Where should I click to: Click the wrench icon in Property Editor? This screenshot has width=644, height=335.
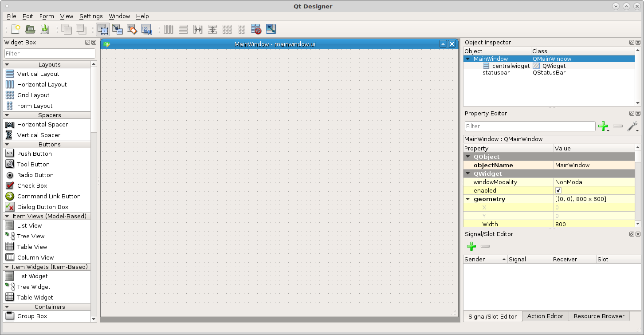pyautogui.click(x=632, y=126)
